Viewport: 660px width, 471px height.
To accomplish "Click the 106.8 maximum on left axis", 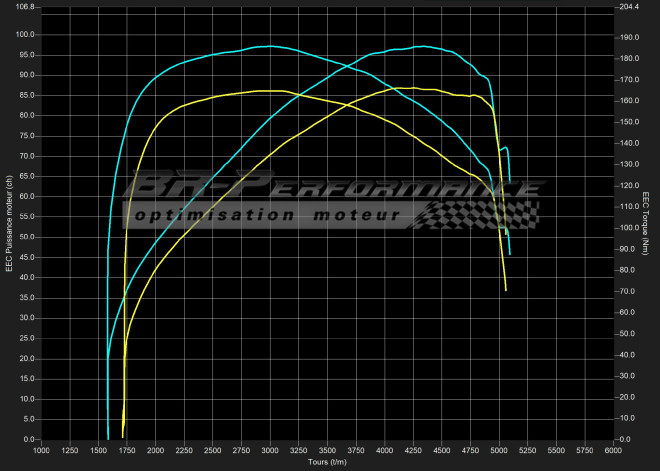I will click(x=25, y=7).
